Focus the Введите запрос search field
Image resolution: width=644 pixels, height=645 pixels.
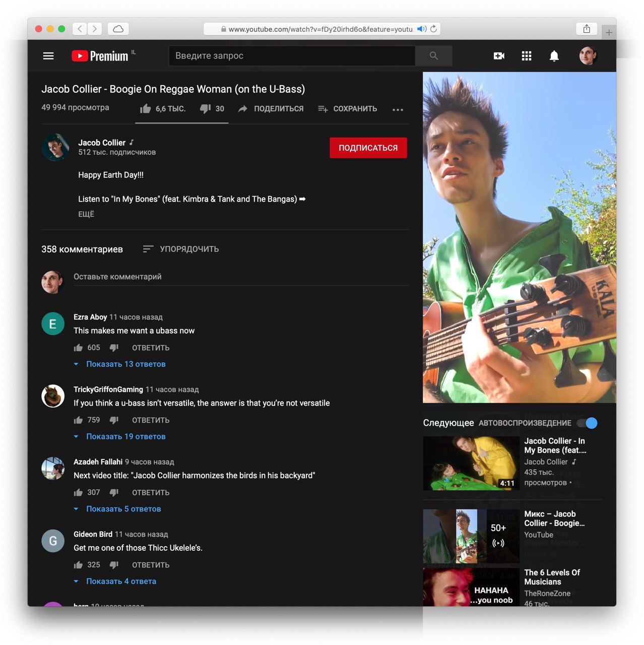(292, 56)
